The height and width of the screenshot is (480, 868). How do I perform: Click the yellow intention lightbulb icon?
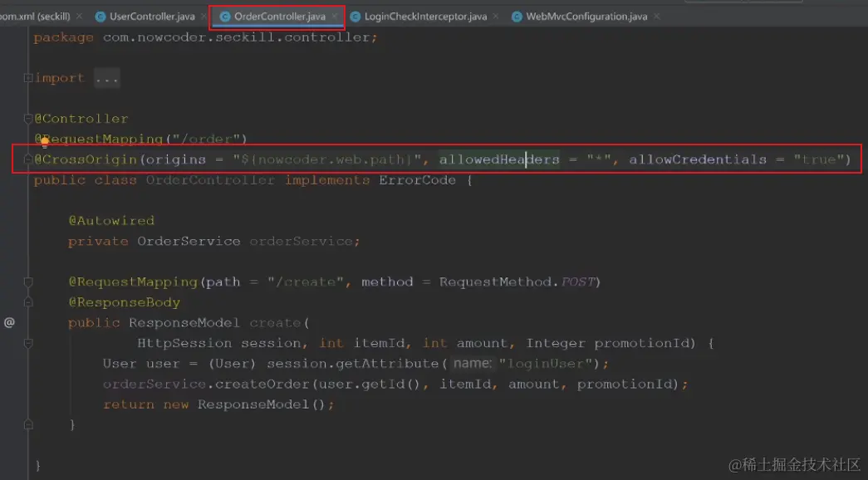pyautogui.click(x=45, y=142)
